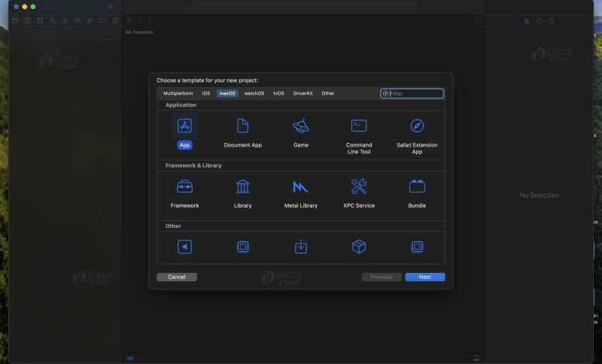Select the package box template under Other
Viewport: 602px width, 364px height.
point(359,247)
